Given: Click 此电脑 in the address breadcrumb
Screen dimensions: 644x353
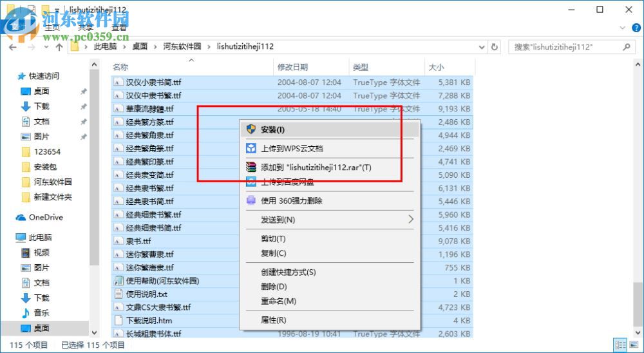Looking at the screenshot, I should coord(105,46).
